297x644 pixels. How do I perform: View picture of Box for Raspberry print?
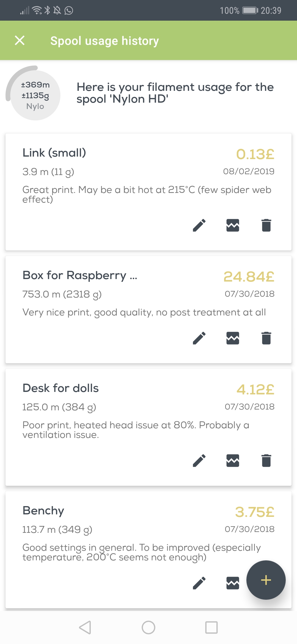[x=233, y=338]
